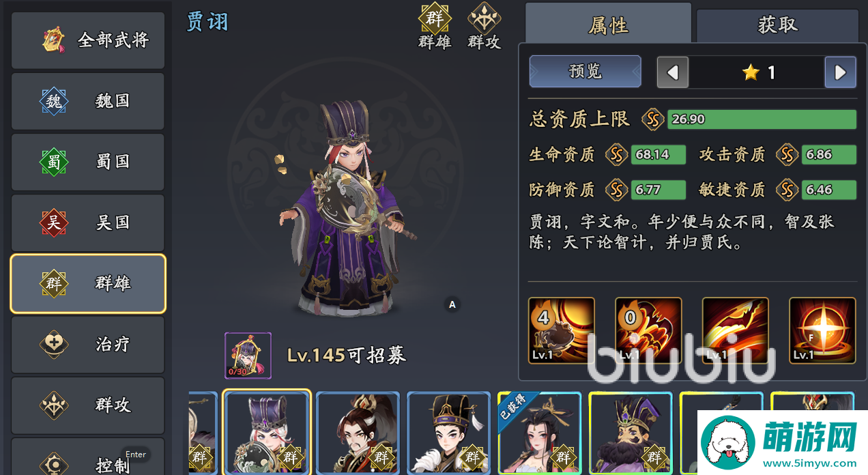The width and height of the screenshot is (868, 475).
Task: Open the second skill icon marked 0
Action: (648, 330)
